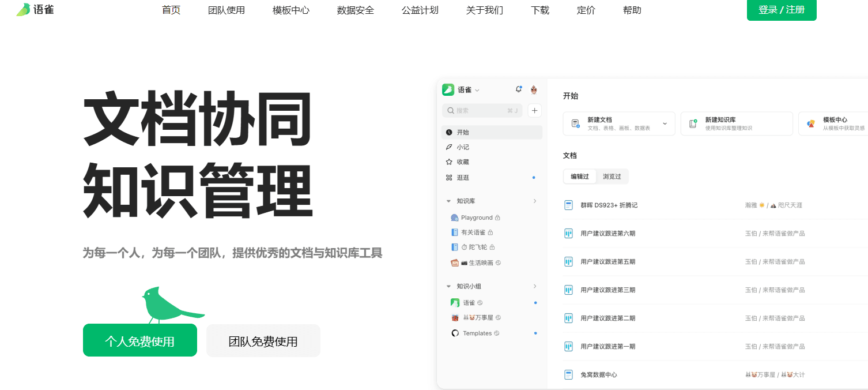This screenshot has width=868, height=390.
Task: Click the lock icon beside Playground
Action: point(497,217)
